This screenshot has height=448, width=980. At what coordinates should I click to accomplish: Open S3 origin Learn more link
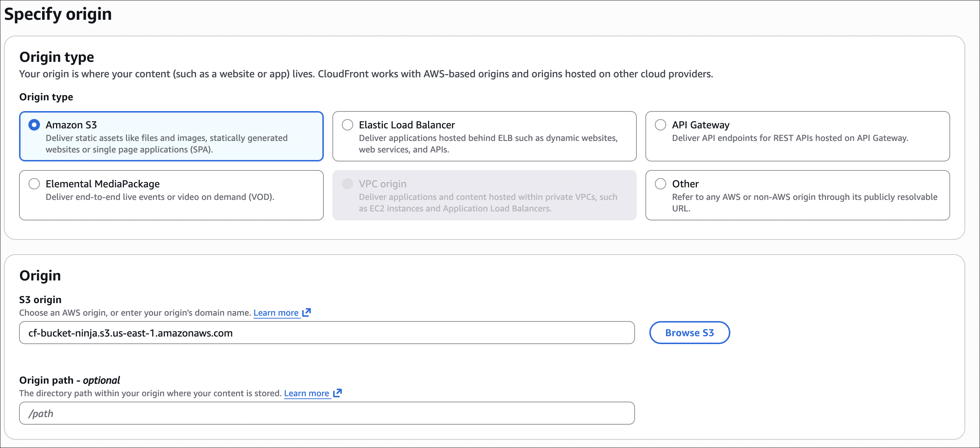click(x=276, y=312)
